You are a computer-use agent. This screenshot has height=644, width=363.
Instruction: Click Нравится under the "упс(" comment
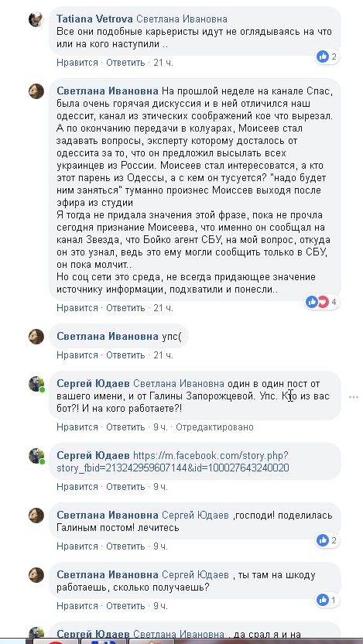[77, 355]
